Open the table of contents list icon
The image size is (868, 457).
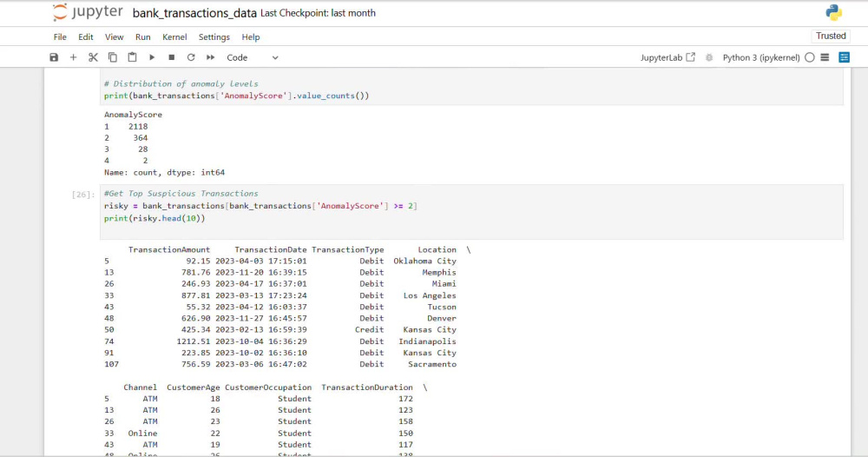point(825,57)
